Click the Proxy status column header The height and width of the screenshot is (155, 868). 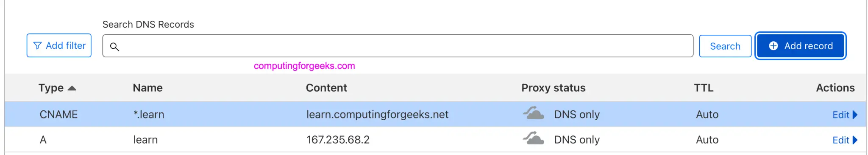pyautogui.click(x=553, y=88)
